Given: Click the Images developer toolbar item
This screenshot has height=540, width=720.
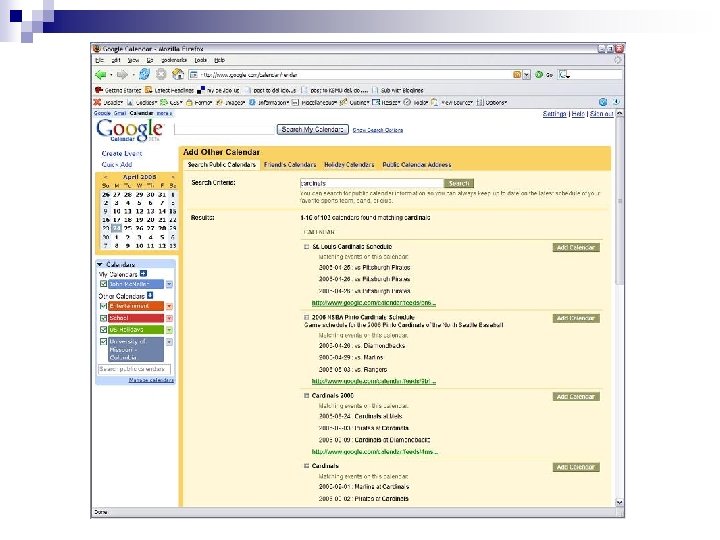Looking at the screenshot, I should coord(231,102).
